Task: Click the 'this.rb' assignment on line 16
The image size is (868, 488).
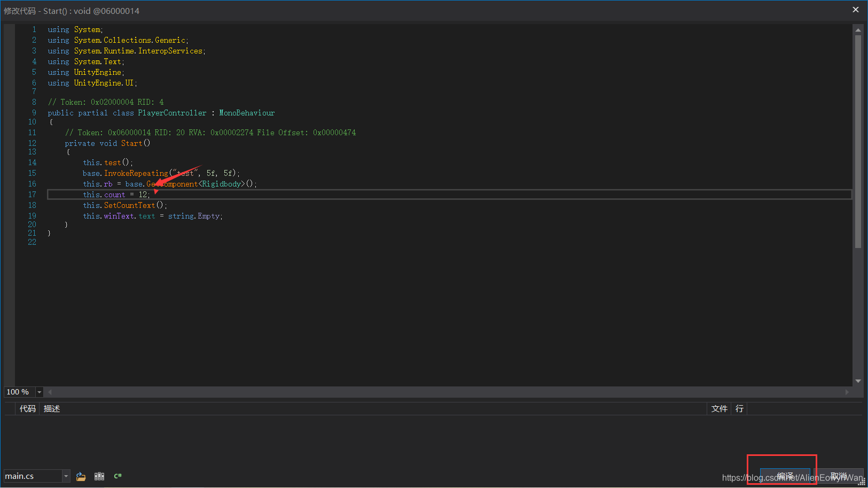Action: 98,184
